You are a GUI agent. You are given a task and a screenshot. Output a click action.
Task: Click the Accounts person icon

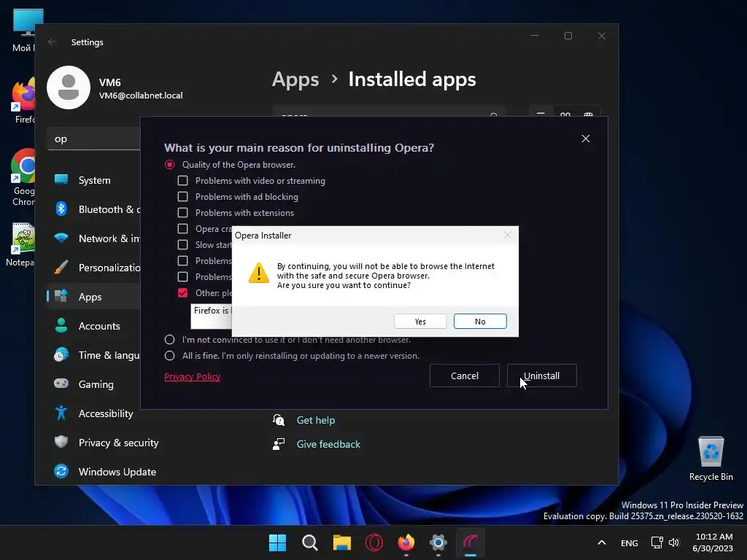pos(61,326)
